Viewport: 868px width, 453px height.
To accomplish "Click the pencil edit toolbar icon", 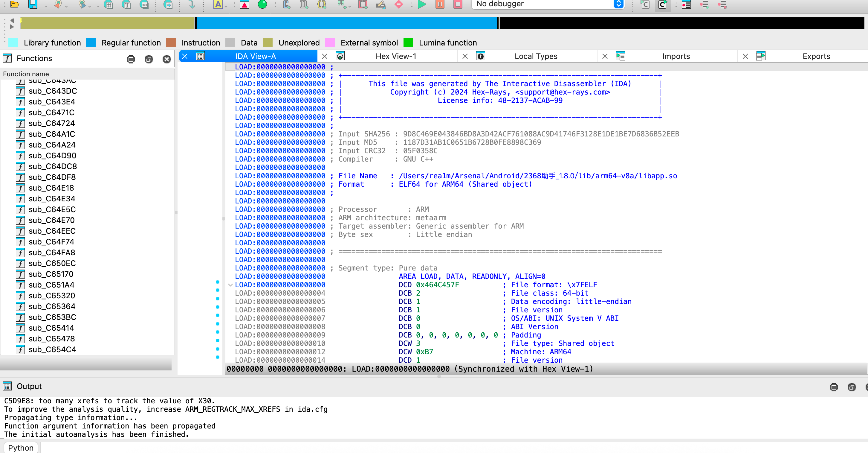I will pyautogui.click(x=381, y=4).
